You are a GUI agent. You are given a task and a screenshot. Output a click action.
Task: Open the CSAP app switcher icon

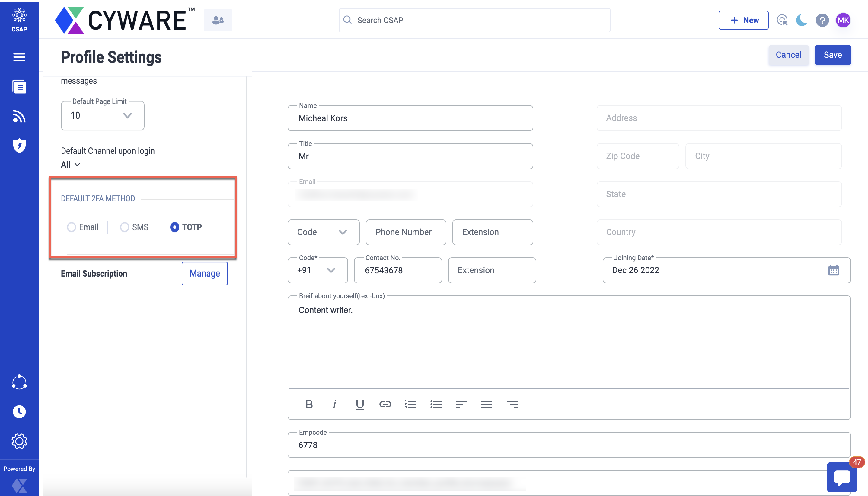click(19, 20)
